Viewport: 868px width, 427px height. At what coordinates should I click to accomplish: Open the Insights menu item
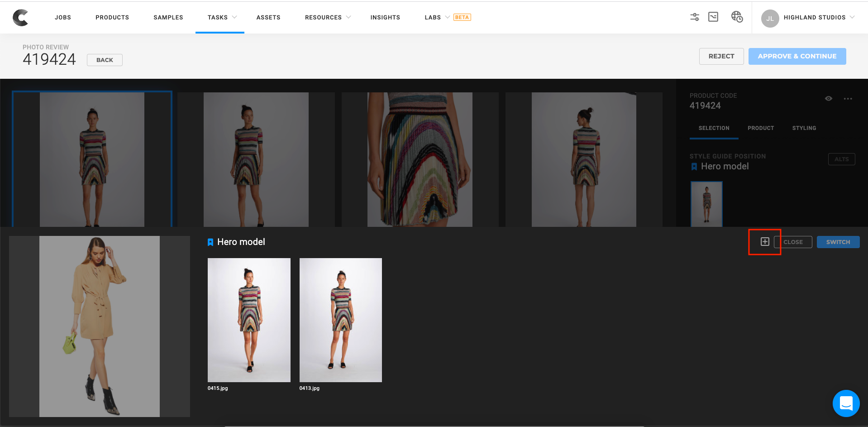point(385,17)
